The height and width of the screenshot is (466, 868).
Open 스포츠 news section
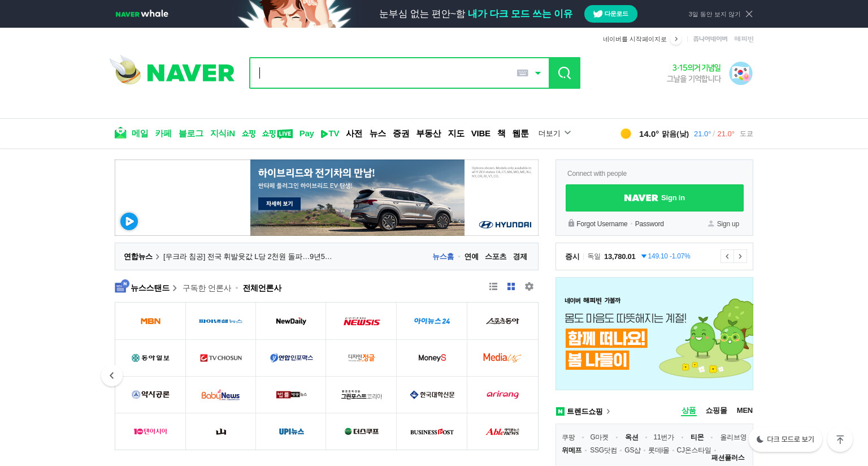point(496,257)
